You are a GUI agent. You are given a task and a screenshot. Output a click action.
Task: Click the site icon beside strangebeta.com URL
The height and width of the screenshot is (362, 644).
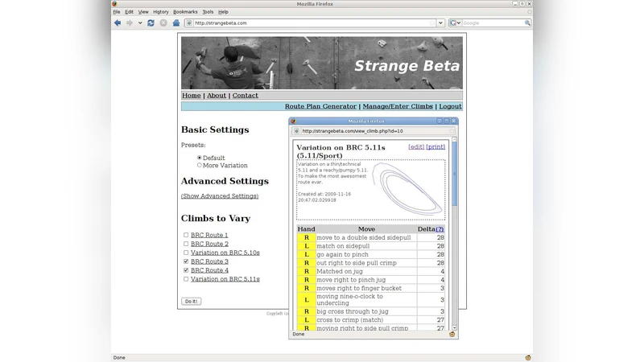pyautogui.click(x=189, y=23)
